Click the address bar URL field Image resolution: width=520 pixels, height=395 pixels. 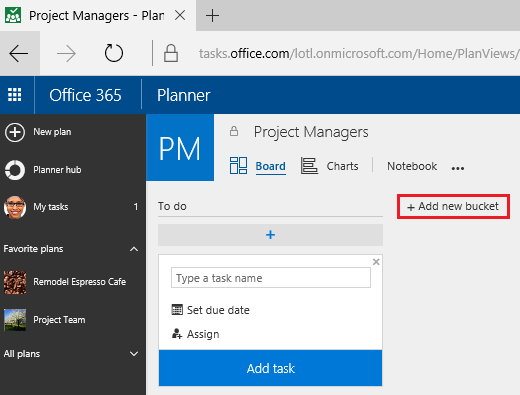point(359,53)
